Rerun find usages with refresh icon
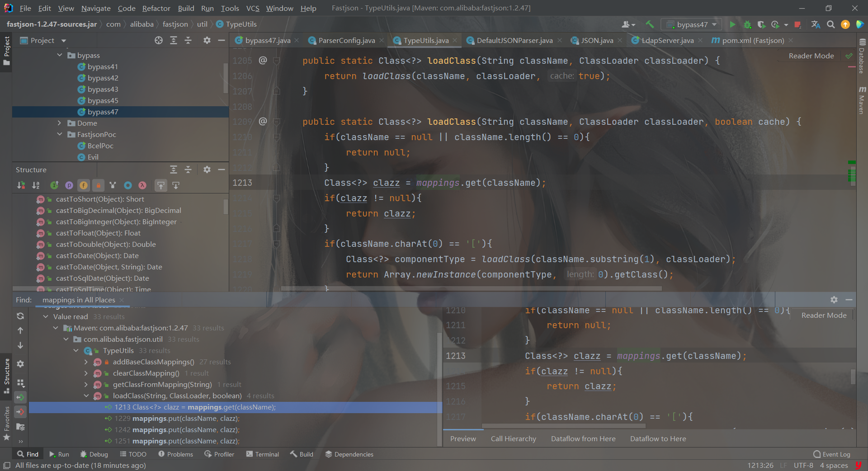The image size is (868, 471). tap(20, 316)
